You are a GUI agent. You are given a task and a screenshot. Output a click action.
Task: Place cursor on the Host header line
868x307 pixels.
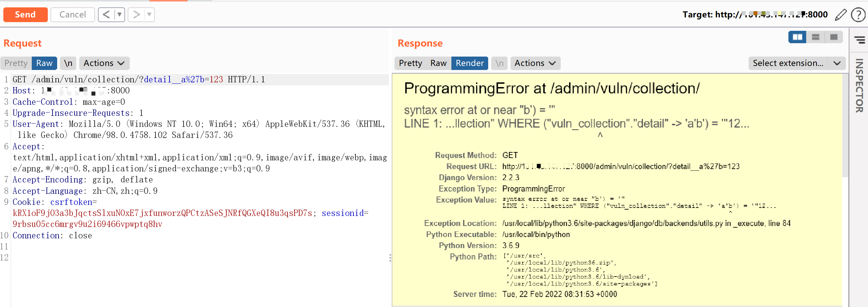pos(68,90)
